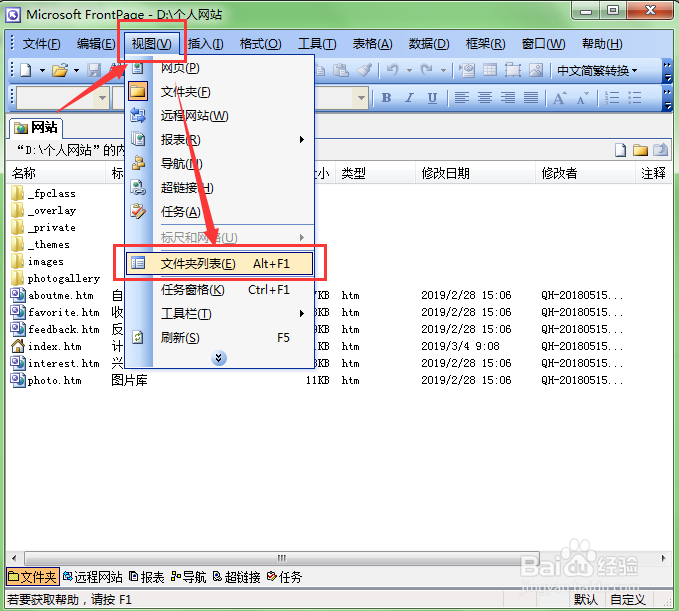
Task: Open the dropdown arrow beside New page icon
Action: (42, 70)
